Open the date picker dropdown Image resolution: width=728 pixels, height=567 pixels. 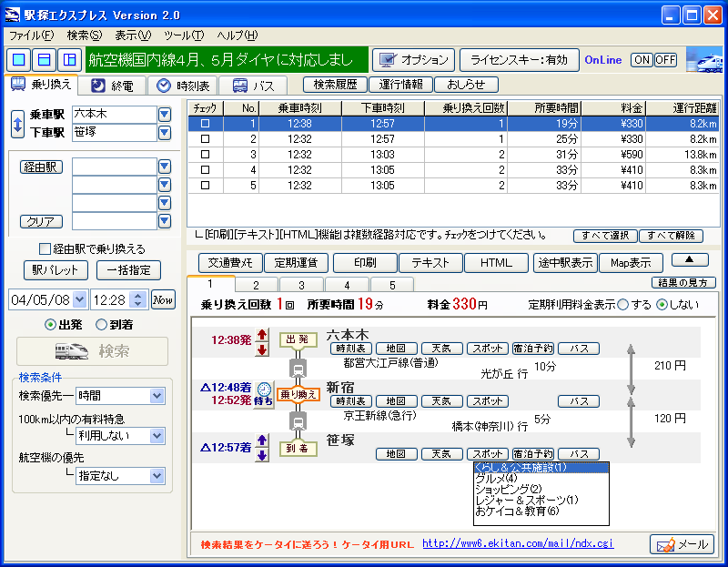click(x=80, y=299)
